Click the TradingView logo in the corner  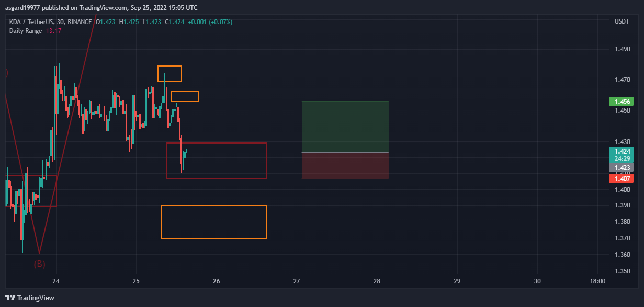click(30, 298)
